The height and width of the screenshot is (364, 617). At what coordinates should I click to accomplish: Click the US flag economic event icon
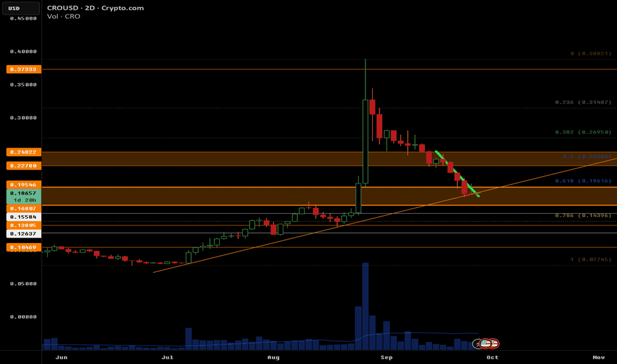485,343
